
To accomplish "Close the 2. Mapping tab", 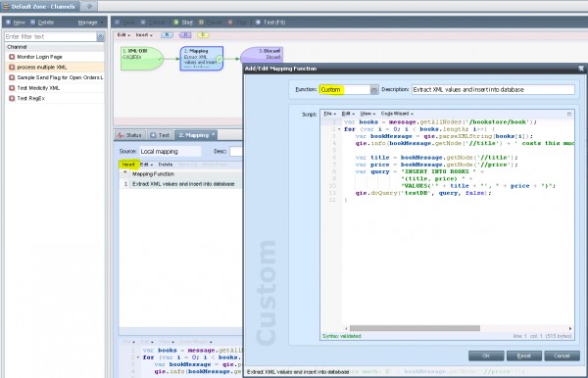I will point(214,134).
